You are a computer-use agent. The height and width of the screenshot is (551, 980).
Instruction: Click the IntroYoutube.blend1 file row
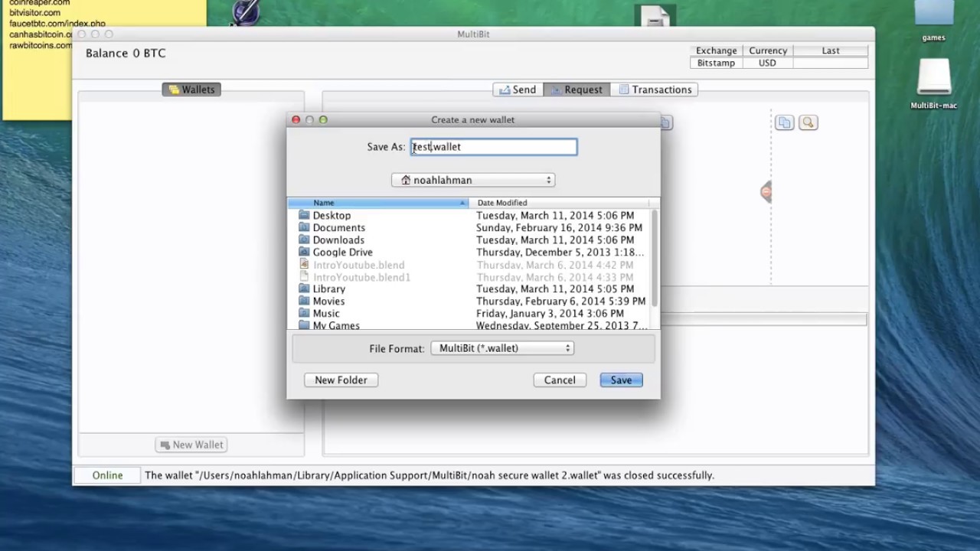point(469,276)
